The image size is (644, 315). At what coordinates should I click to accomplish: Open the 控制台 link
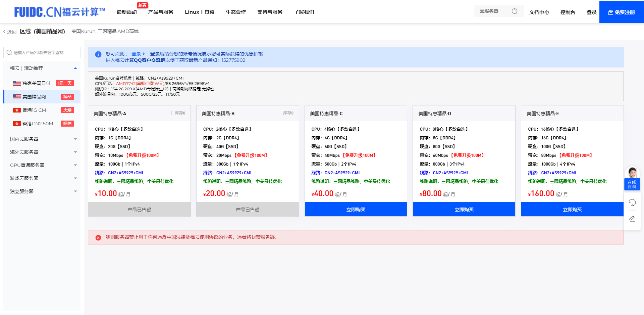click(x=568, y=12)
